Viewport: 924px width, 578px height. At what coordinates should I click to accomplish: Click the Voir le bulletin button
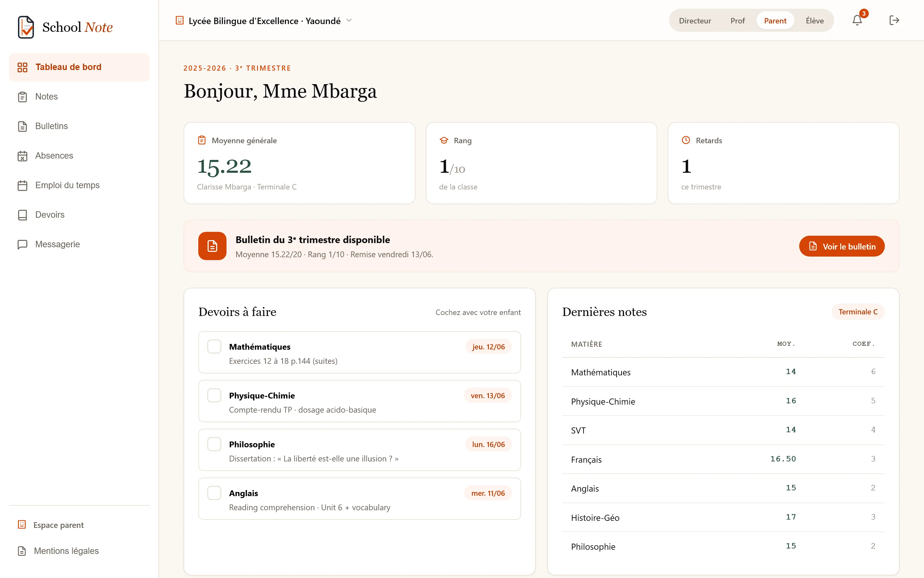(842, 246)
